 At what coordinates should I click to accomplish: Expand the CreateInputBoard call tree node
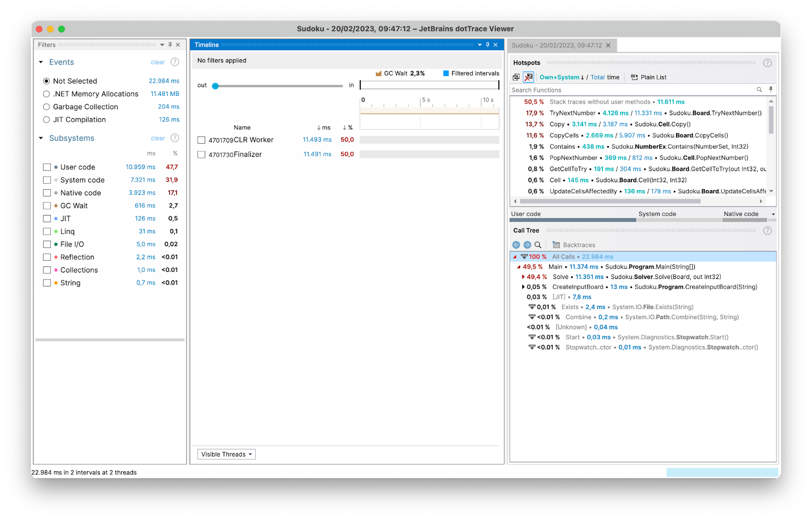coord(523,287)
